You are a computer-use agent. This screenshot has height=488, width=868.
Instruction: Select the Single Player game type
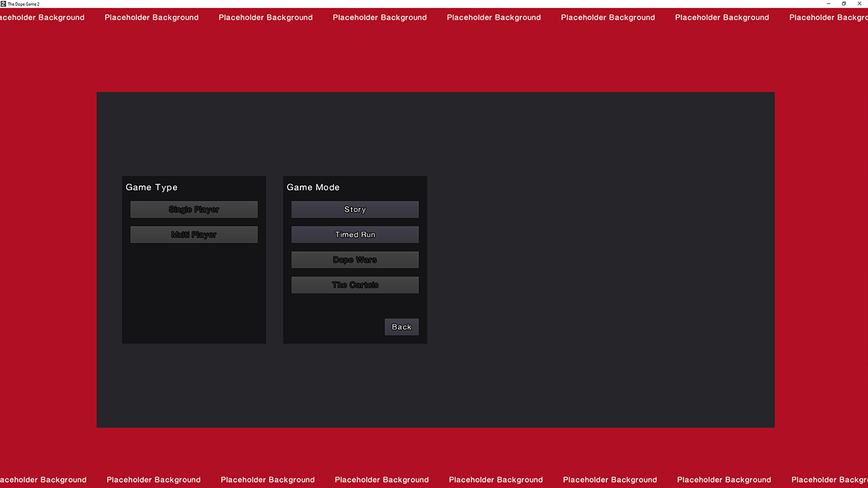[x=194, y=209]
